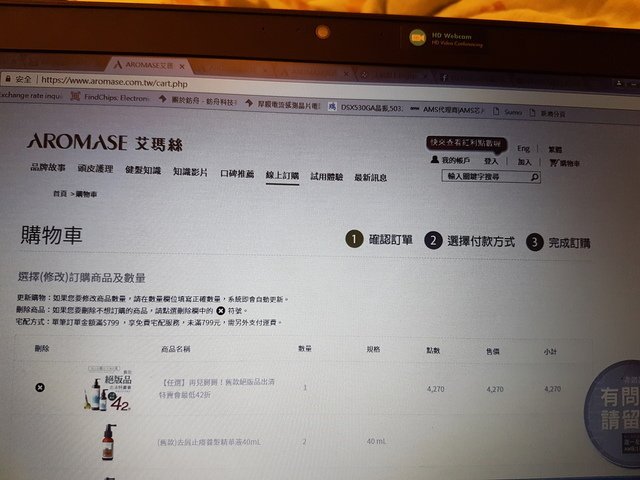Click the Eng language link
640x480 pixels.
pos(523,148)
